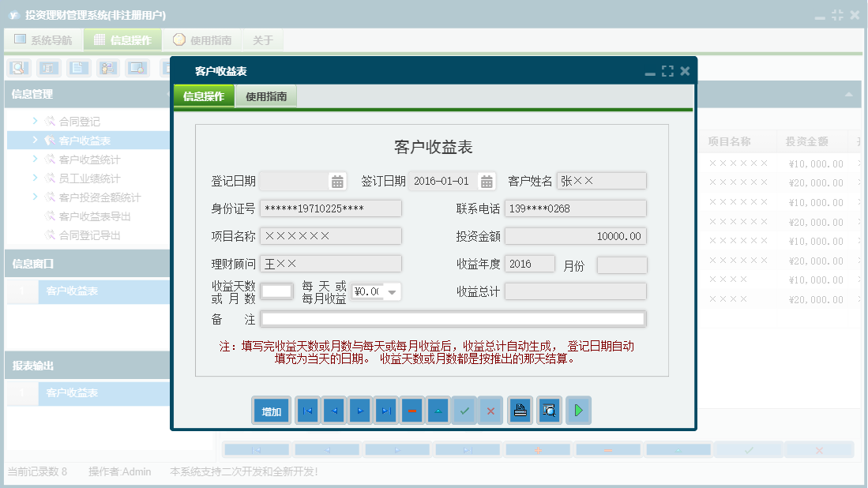Viewport: 868px width, 488px height.
Task: Cancel editing with the red X icon
Action: tap(490, 410)
